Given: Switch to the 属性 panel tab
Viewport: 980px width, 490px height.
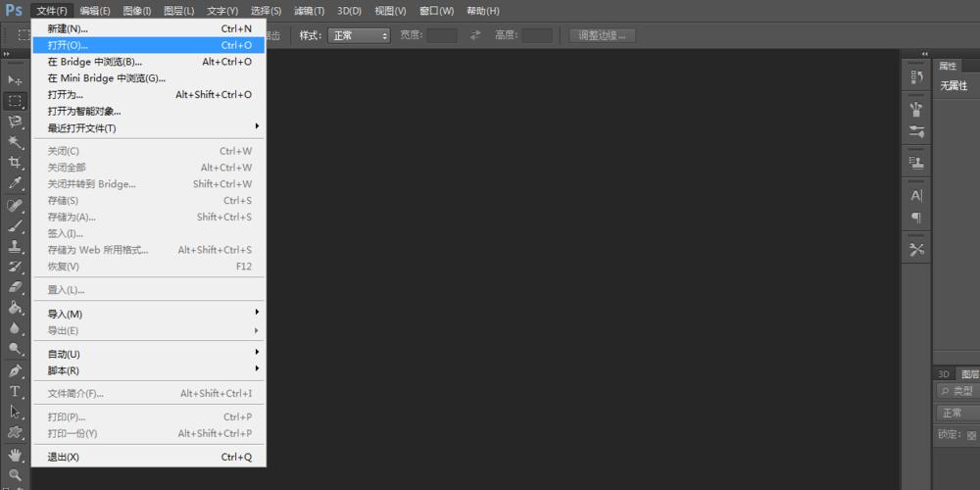Looking at the screenshot, I should coord(948,67).
